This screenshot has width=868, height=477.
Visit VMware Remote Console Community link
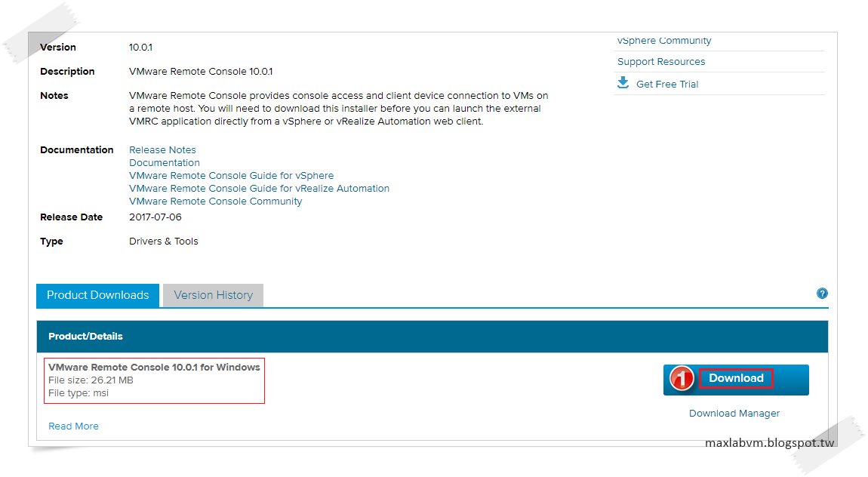coord(215,202)
